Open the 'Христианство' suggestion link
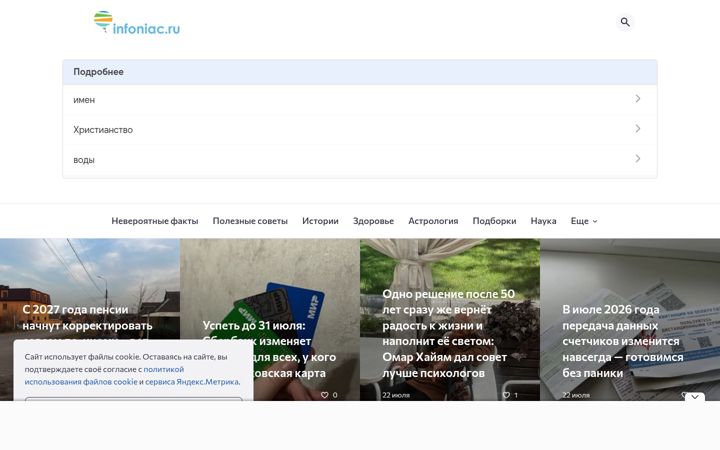The image size is (720, 450). (x=360, y=129)
